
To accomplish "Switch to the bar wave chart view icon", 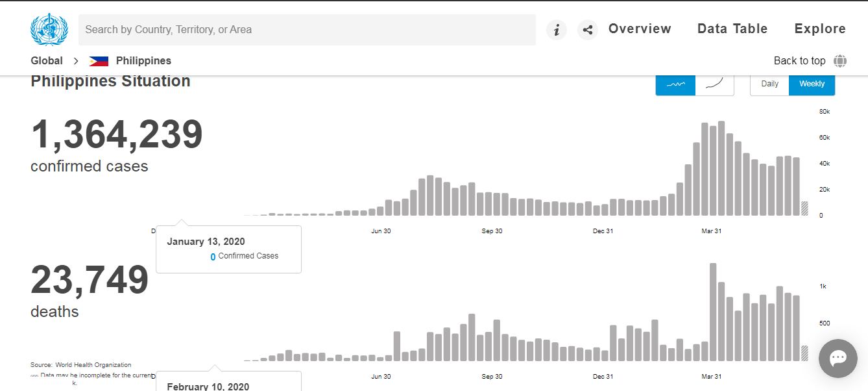I will 675,84.
